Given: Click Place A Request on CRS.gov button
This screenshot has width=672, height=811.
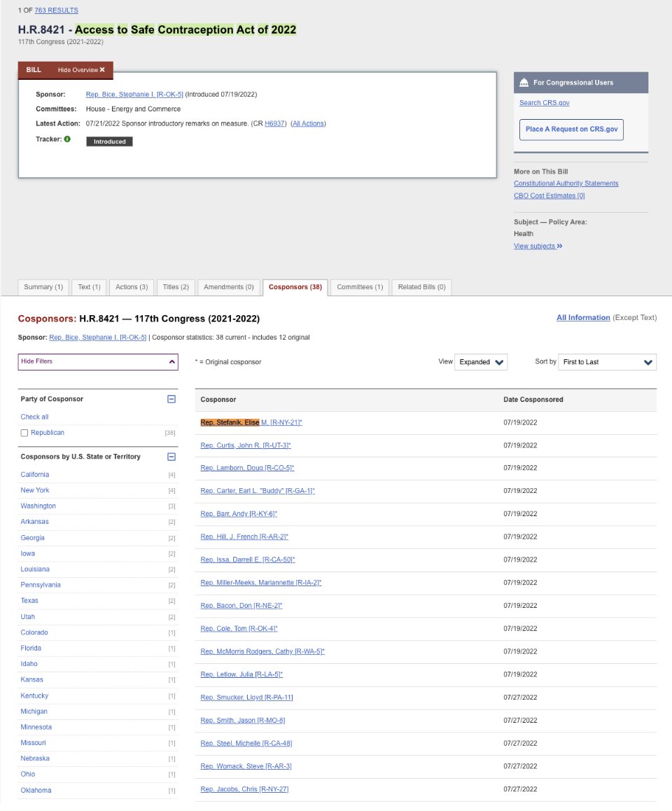Looking at the screenshot, I should [x=571, y=130].
